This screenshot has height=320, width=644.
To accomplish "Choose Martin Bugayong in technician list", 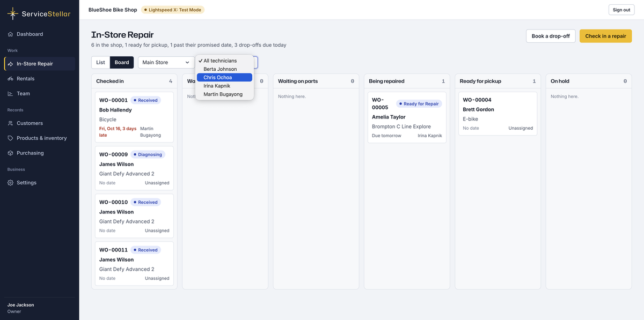I will point(224,94).
